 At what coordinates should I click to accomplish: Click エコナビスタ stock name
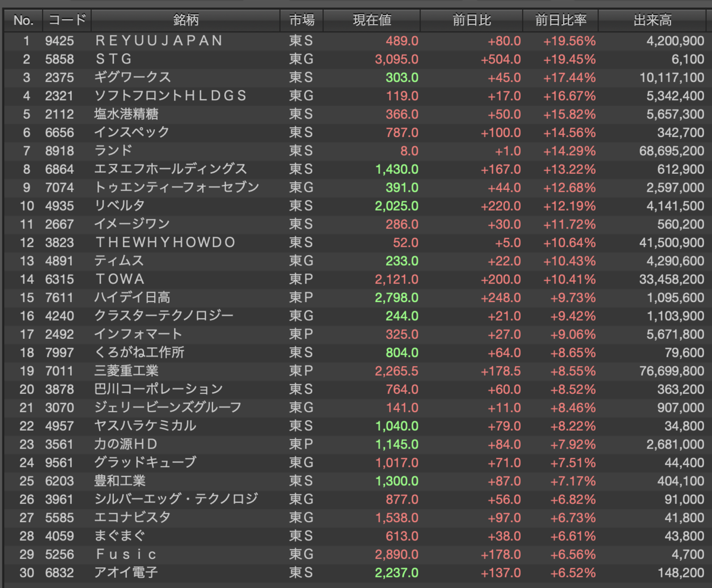pyautogui.click(x=132, y=517)
